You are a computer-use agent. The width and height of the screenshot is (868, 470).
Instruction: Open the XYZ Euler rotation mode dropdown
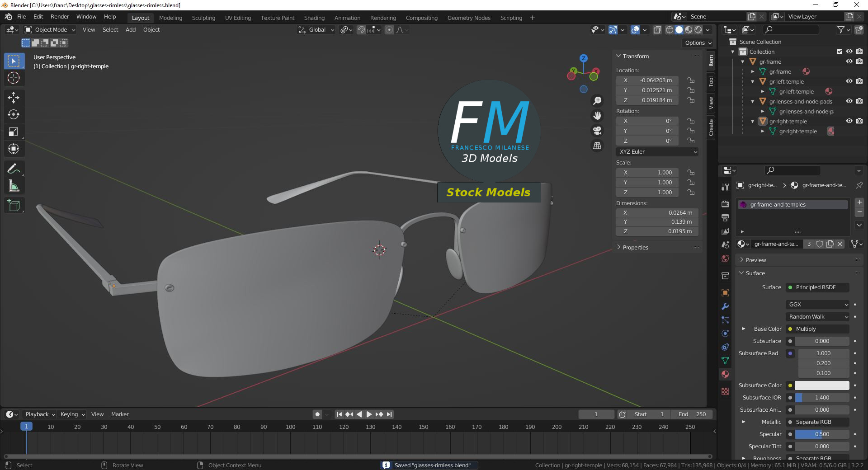coord(657,152)
